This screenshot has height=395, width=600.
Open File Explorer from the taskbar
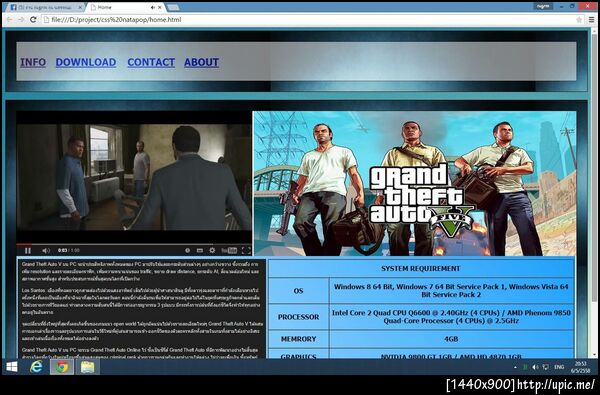[x=87, y=367]
